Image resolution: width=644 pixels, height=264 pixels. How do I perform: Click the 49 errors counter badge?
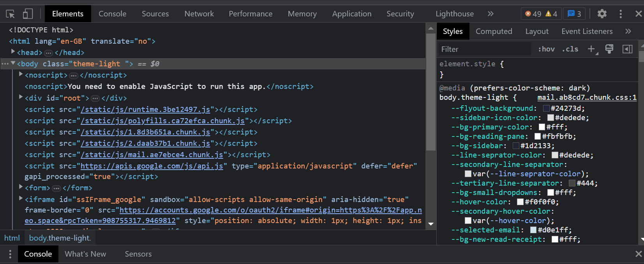pyautogui.click(x=533, y=14)
